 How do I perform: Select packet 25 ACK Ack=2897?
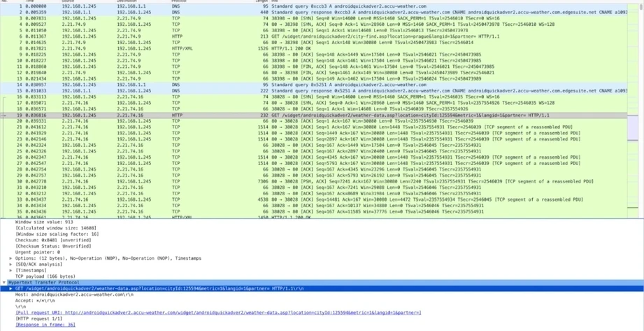coord(314,151)
